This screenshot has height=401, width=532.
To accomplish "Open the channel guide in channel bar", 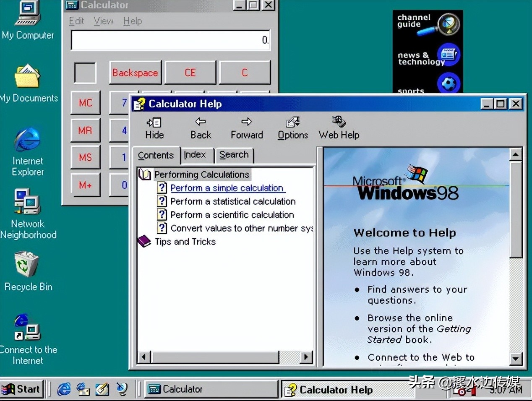I will tap(428, 24).
